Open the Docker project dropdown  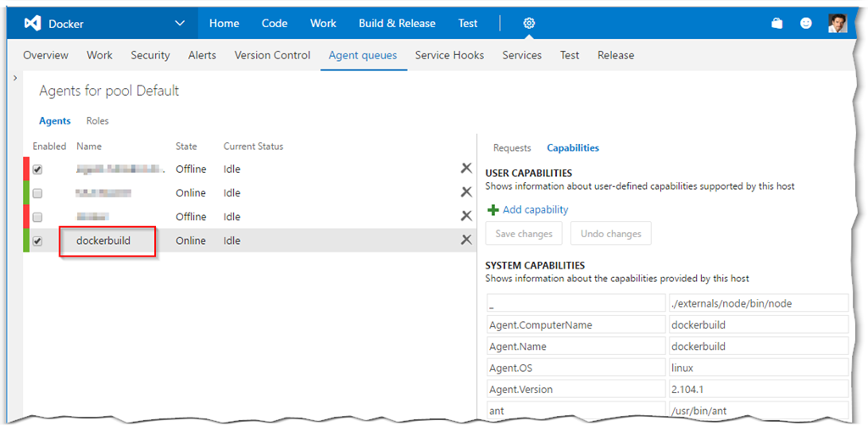(x=179, y=24)
